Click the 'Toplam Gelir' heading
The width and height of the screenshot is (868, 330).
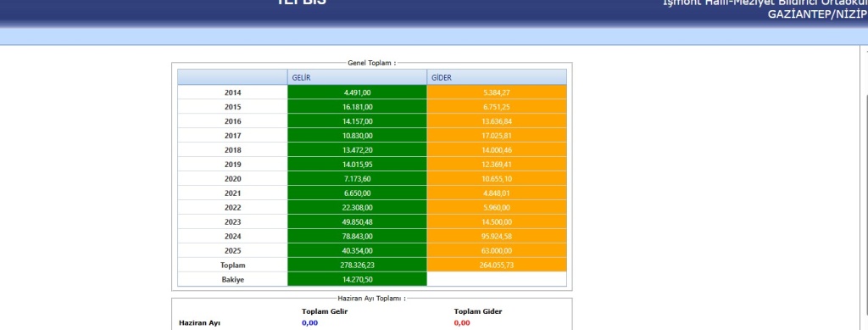(325, 311)
